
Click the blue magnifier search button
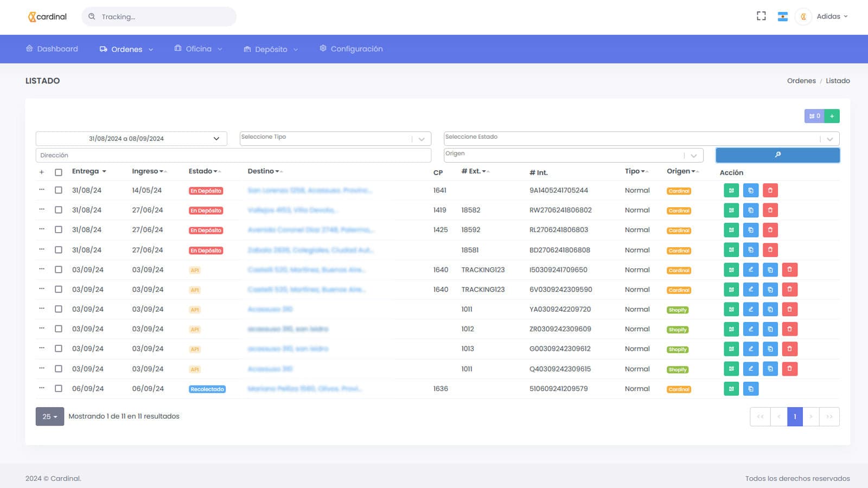777,155
